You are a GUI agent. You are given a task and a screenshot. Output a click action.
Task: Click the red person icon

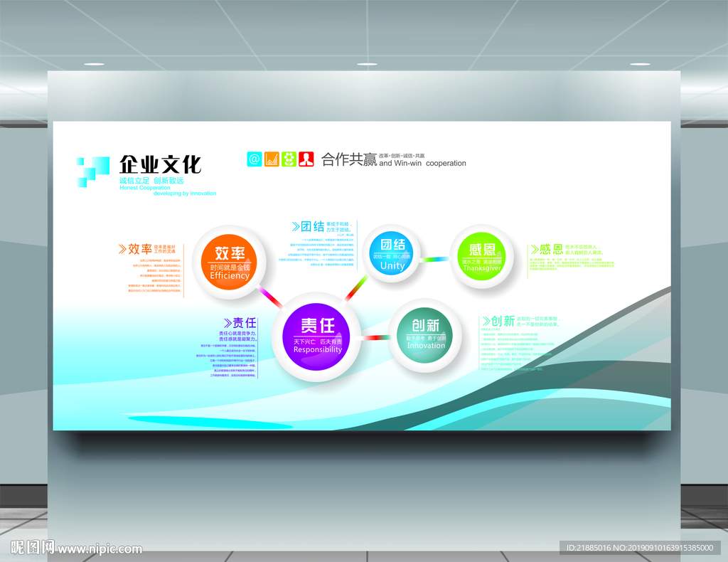306,159
